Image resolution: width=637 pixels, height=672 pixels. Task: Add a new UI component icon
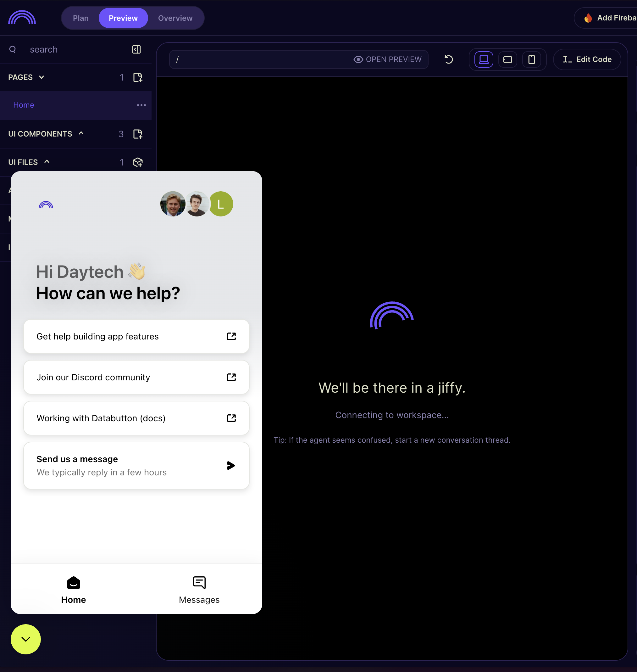tap(137, 134)
